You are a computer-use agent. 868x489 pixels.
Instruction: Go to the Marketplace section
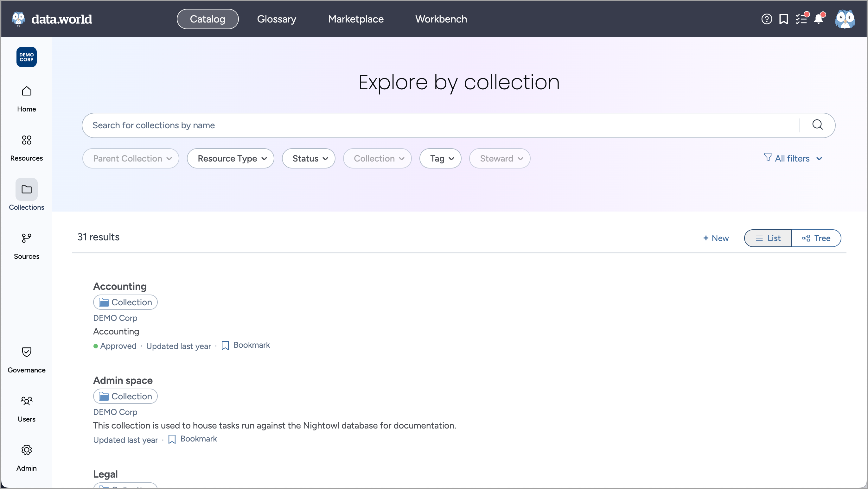click(355, 19)
